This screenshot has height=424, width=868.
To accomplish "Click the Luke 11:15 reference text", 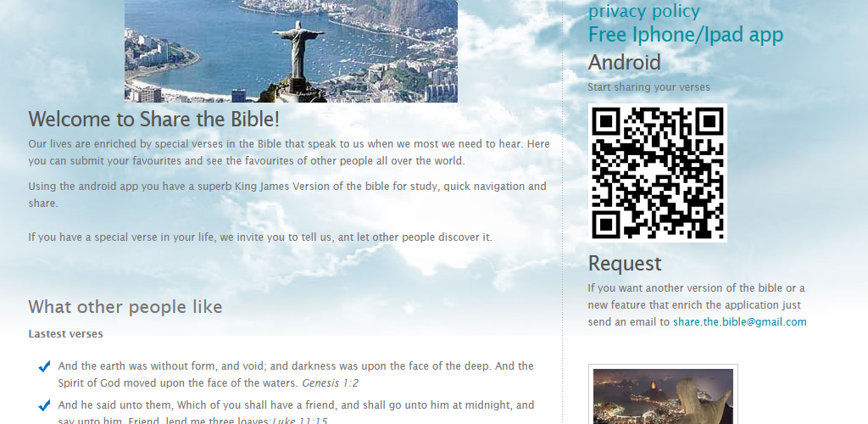I will pos(299,420).
